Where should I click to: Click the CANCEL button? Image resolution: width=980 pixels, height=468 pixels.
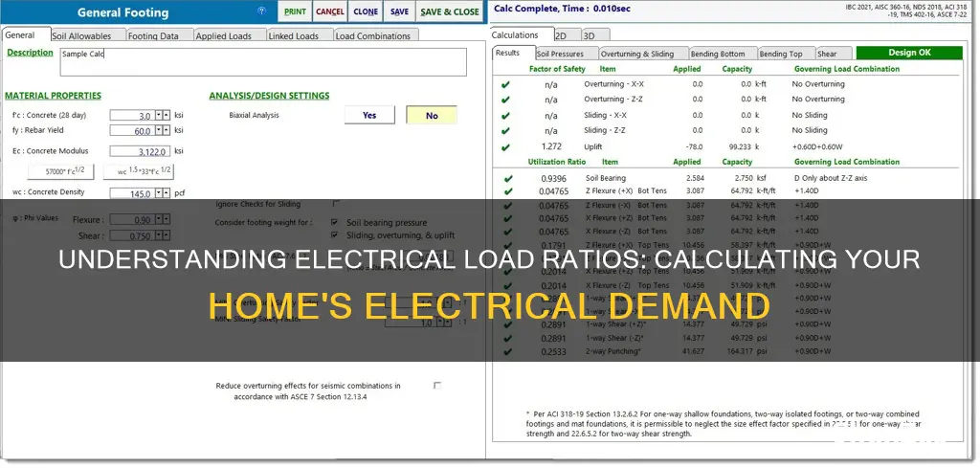tap(329, 11)
